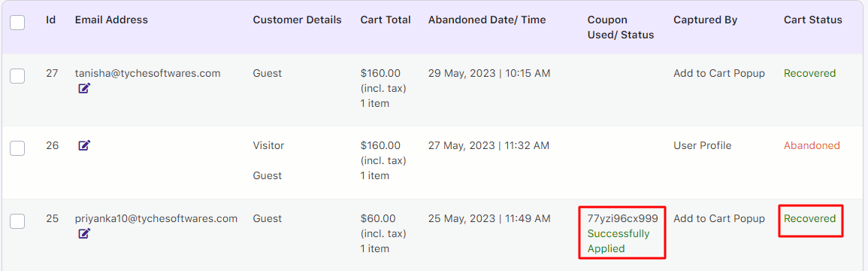The image size is (868, 271).
Task: Click the edit icon under priyanka10@tychesoftwares.com
Action: [x=83, y=233]
